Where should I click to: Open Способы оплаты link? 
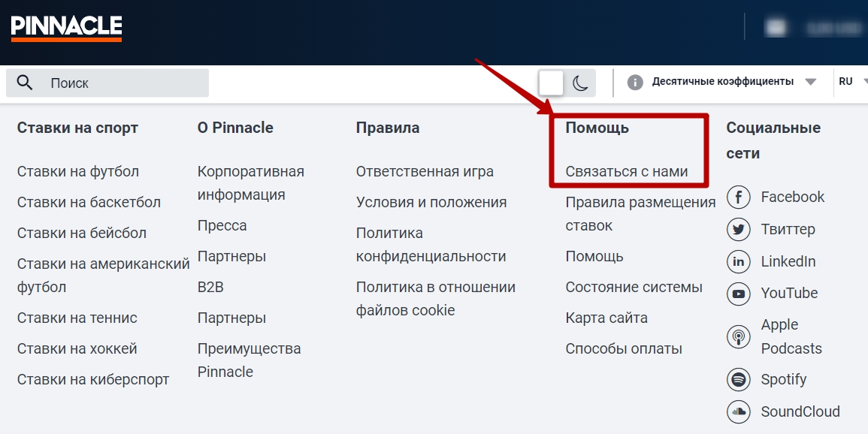pyautogui.click(x=624, y=349)
